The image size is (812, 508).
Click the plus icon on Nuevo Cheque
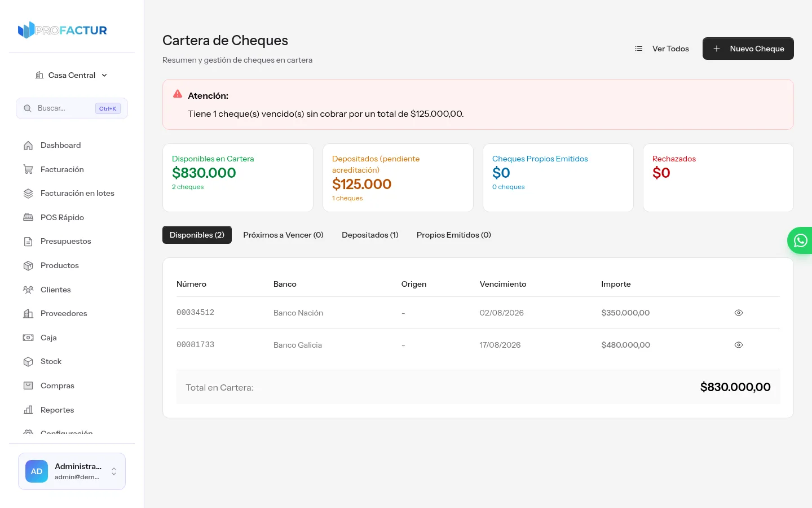717,49
